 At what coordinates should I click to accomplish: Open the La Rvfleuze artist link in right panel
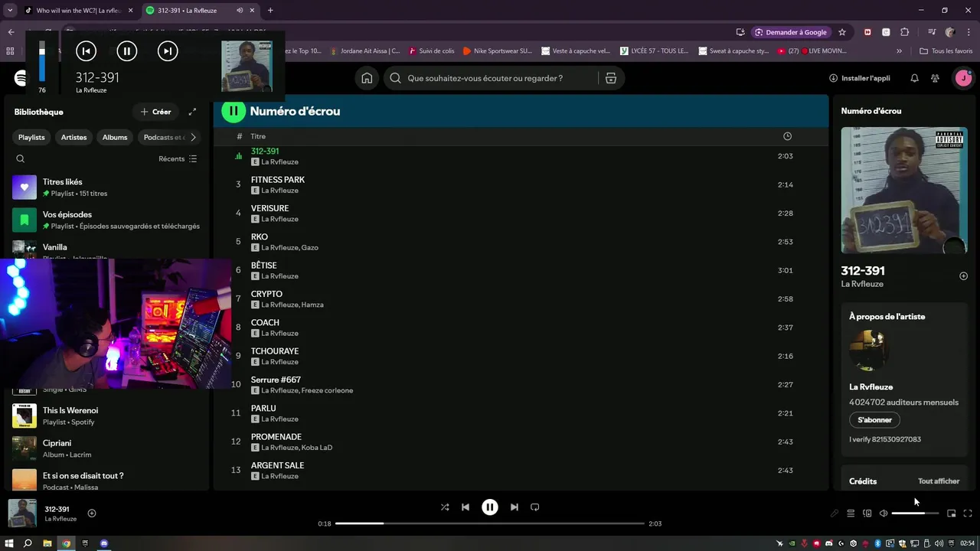862,284
